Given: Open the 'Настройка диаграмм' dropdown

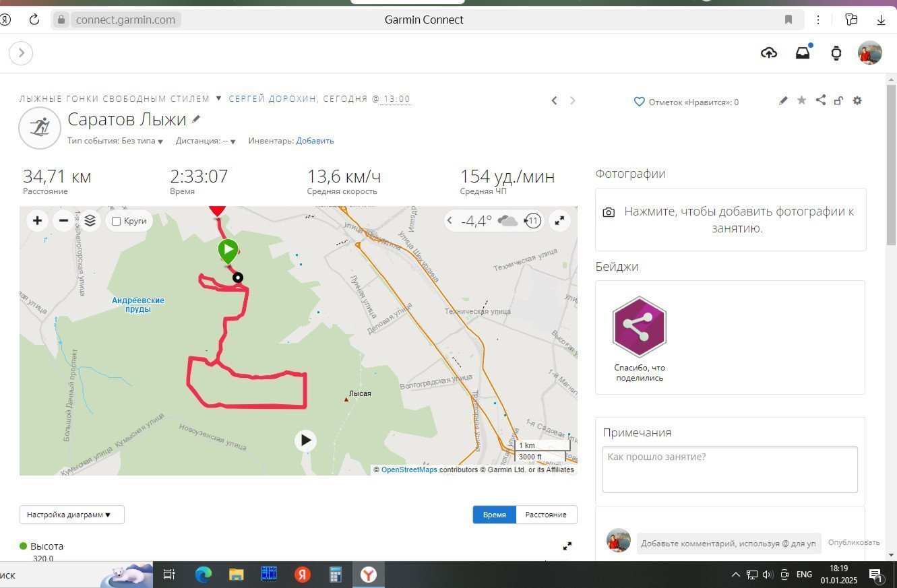Looking at the screenshot, I should pyautogui.click(x=72, y=515).
